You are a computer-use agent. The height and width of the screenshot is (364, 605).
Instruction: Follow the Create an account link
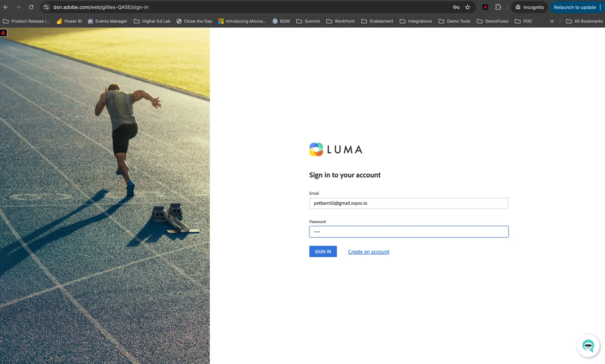click(x=368, y=251)
